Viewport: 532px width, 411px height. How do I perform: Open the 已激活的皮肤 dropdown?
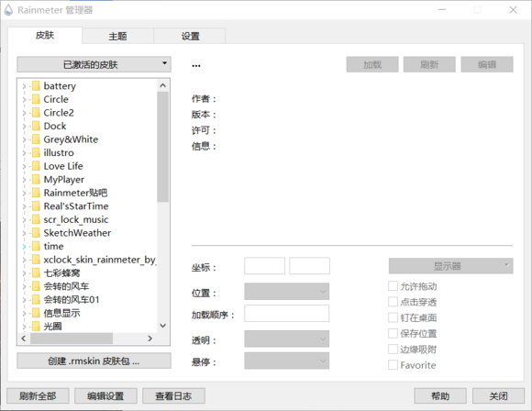coord(94,64)
